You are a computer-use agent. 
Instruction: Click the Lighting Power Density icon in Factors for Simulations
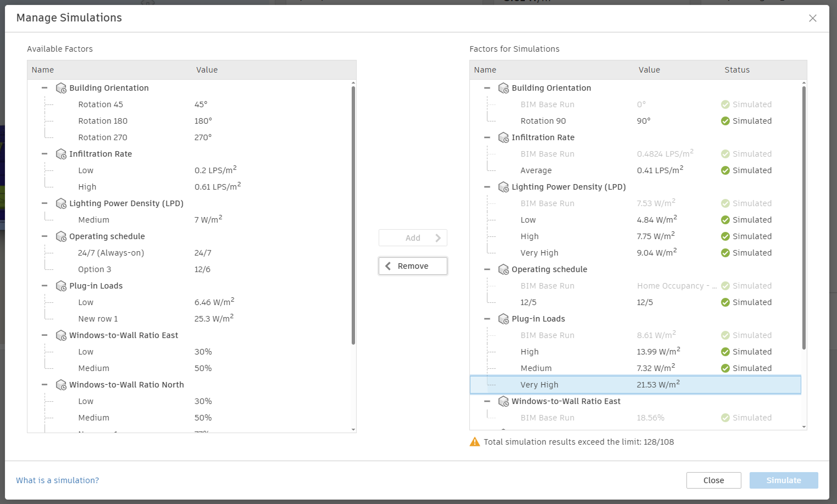point(503,187)
